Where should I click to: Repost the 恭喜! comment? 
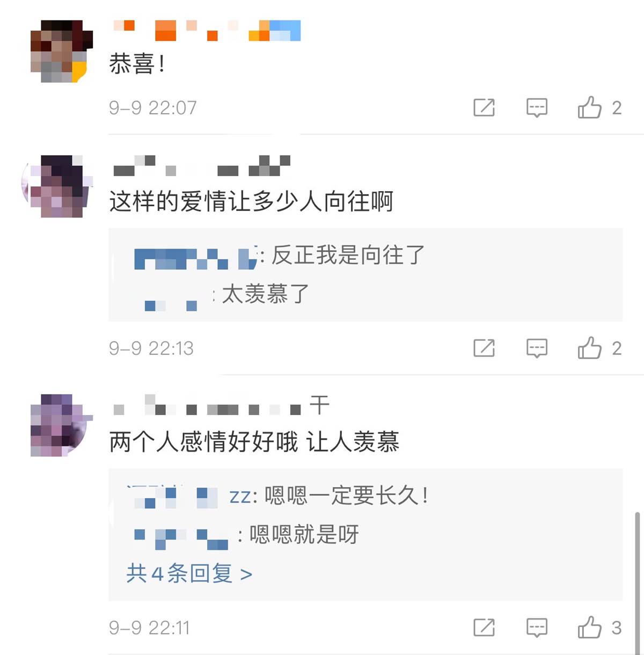click(484, 107)
